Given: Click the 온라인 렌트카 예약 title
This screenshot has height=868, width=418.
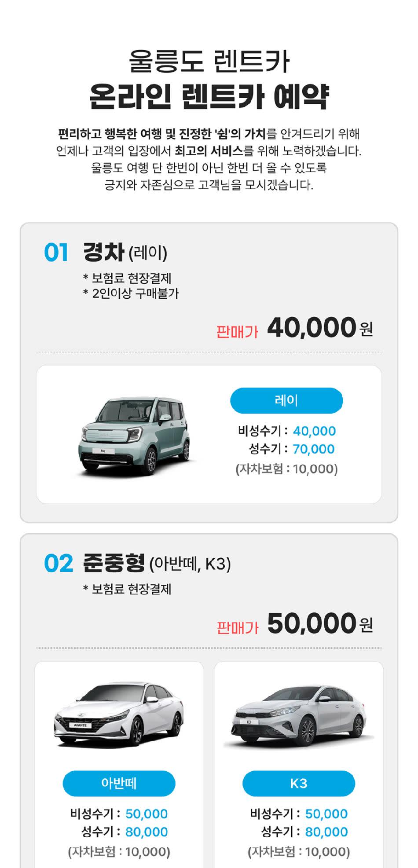Looking at the screenshot, I should point(209,96).
